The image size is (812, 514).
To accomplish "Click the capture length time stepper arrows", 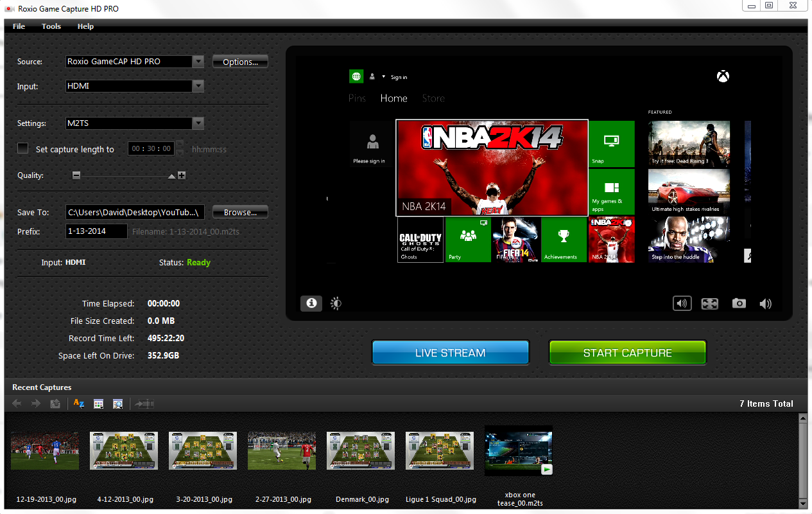I will (x=180, y=148).
